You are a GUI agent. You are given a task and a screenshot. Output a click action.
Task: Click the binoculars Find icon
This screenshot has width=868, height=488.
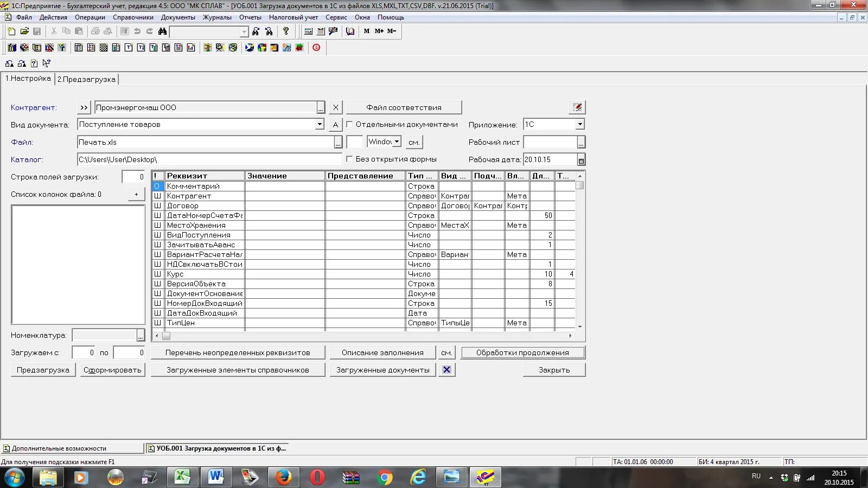[x=162, y=31]
